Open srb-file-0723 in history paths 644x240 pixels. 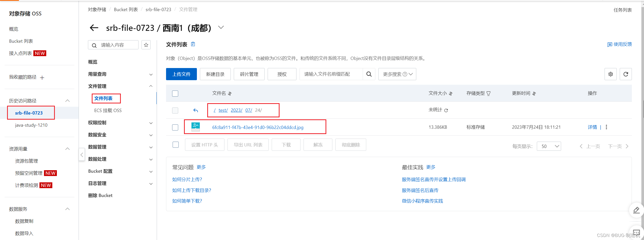tap(29, 113)
